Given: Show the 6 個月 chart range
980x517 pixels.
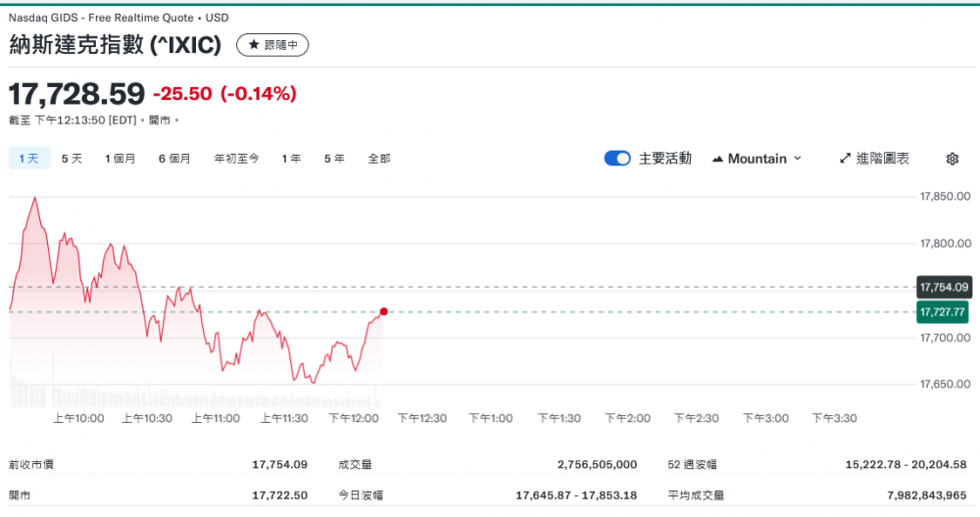Looking at the screenshot, I should 174,159.
